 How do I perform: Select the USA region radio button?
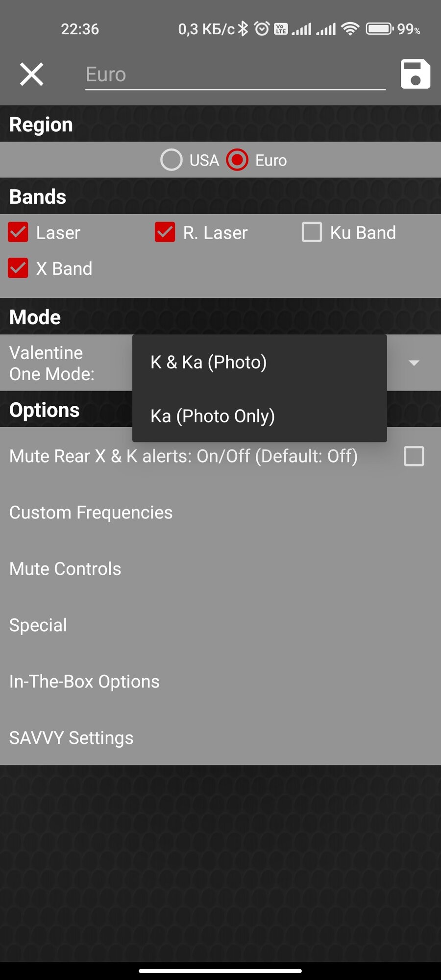tap(171, 160)
